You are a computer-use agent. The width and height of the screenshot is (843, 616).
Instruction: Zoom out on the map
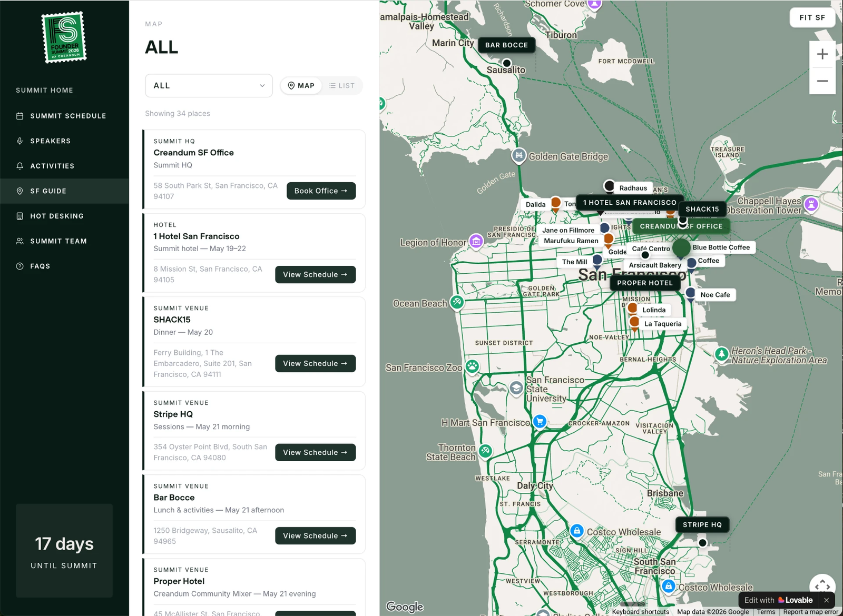(822, 81)
